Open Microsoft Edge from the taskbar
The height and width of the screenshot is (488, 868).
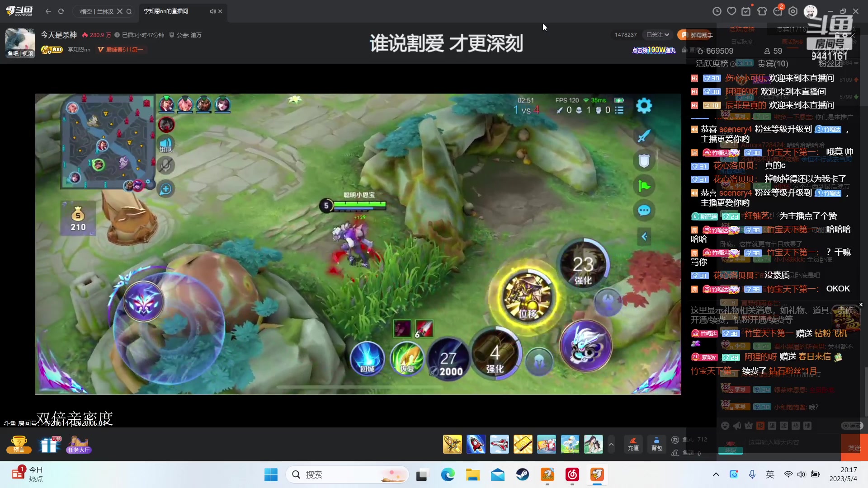448,474
